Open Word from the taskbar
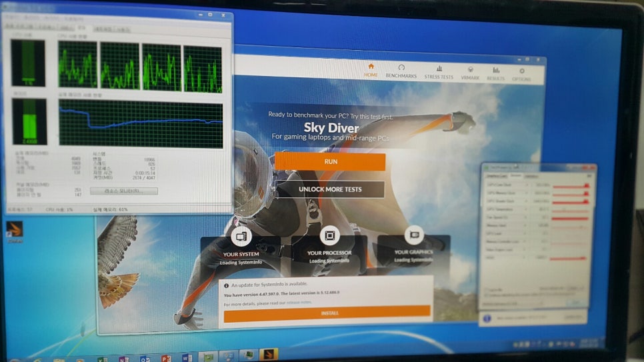The image size is (644, 362). click(187, 357)
